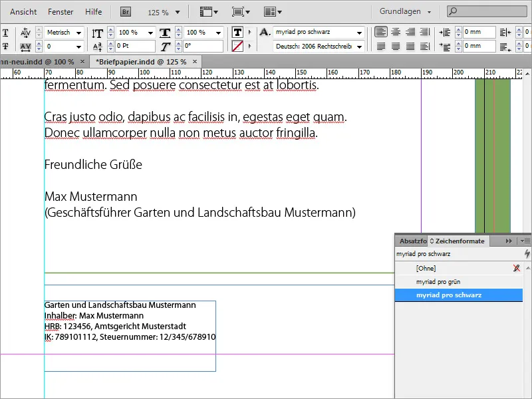Click the horizontal scale icon

[165, 33]
